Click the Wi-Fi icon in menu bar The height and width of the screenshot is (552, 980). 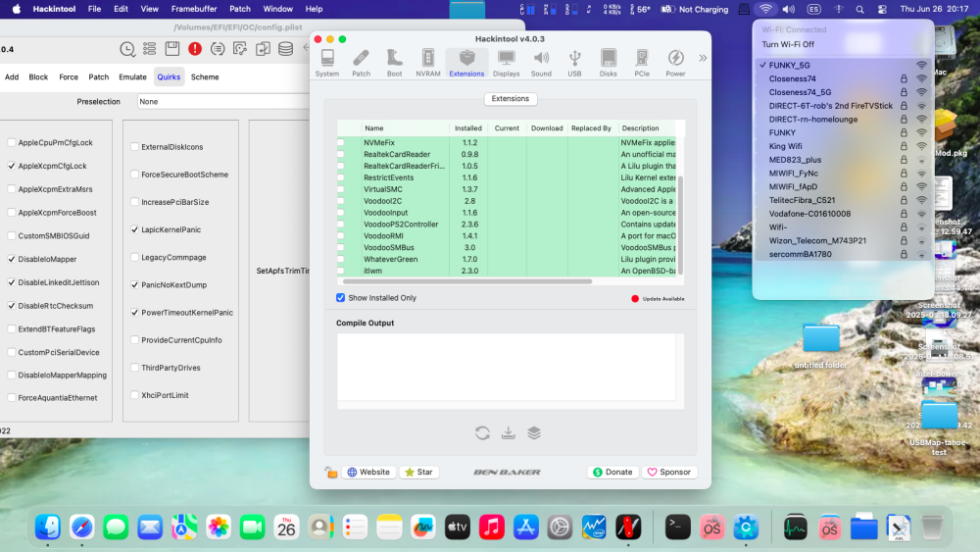click(x=765, y=9)
